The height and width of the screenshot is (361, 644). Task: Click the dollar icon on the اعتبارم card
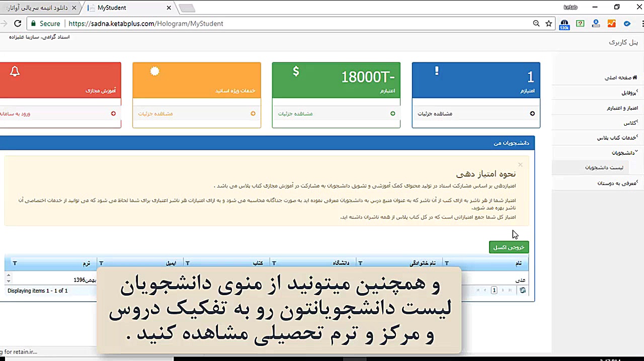[296, 71]
